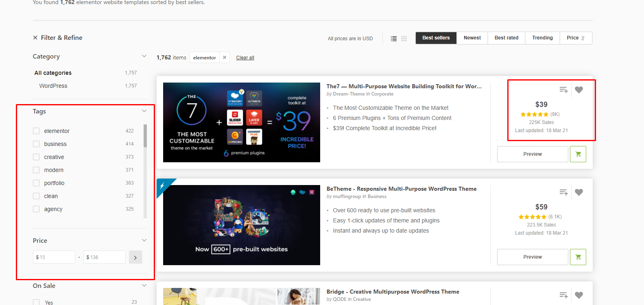Favorite The7 theme heart icon

tap(579, 90)
